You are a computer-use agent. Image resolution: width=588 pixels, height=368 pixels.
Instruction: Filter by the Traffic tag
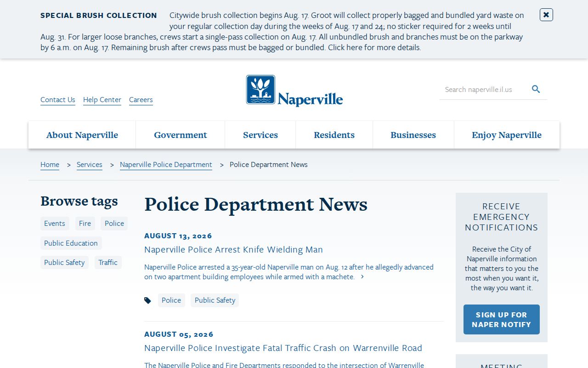(108, 263)
